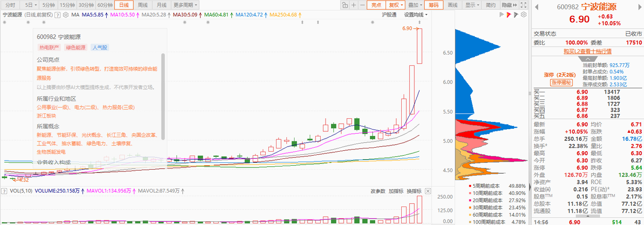Click the 涨停揭秘 button
The image size is (644, 225).
point(561,82)
